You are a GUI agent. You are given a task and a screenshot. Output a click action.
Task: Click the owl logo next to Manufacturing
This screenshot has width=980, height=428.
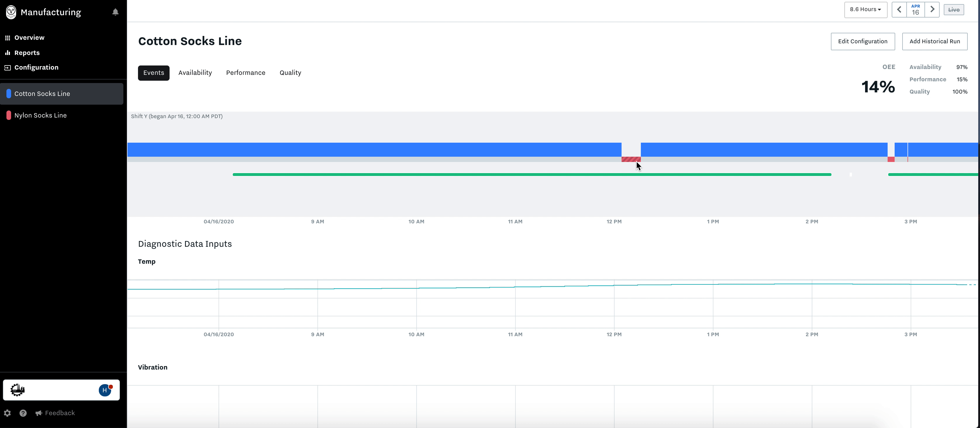pos(11,12)
